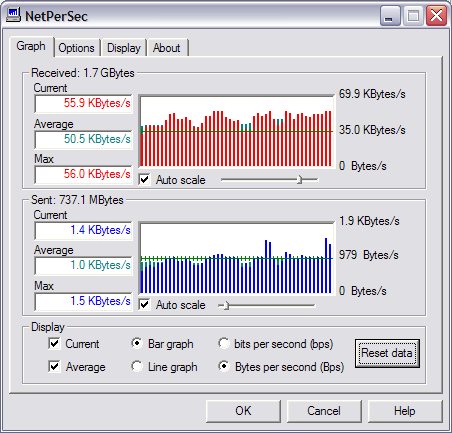
Task: Click the Reset data button
Action: point(387,353)
